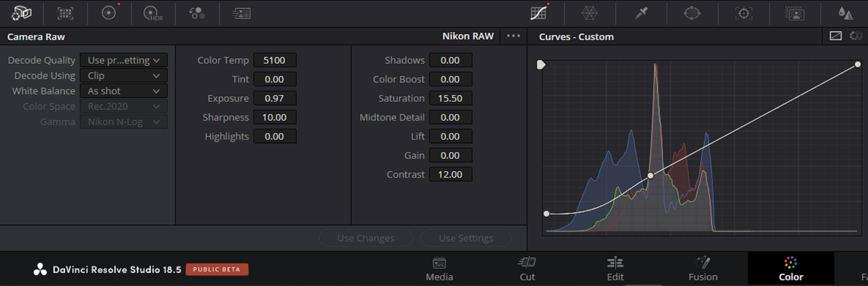
Task: Switch to the Fusion page tab
Action: click(703, 269)
